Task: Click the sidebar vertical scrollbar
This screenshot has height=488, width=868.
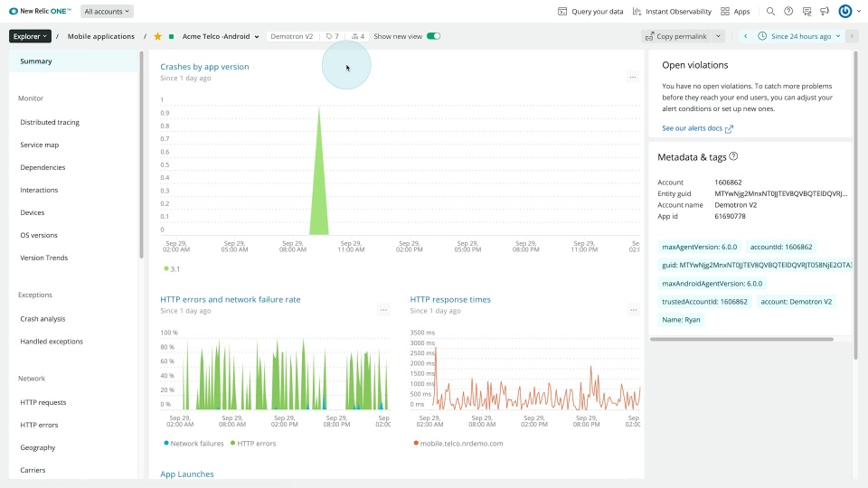Action: tap(141, 155)
